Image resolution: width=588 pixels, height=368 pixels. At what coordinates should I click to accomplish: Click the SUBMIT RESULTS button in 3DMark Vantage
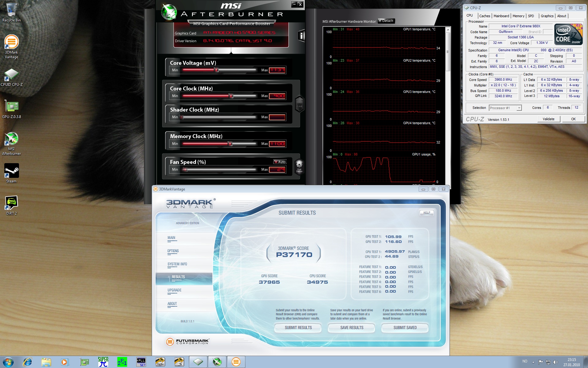point(298,328)
